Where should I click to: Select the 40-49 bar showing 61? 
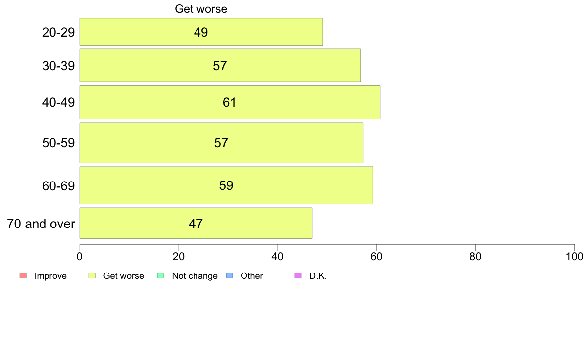230,102
